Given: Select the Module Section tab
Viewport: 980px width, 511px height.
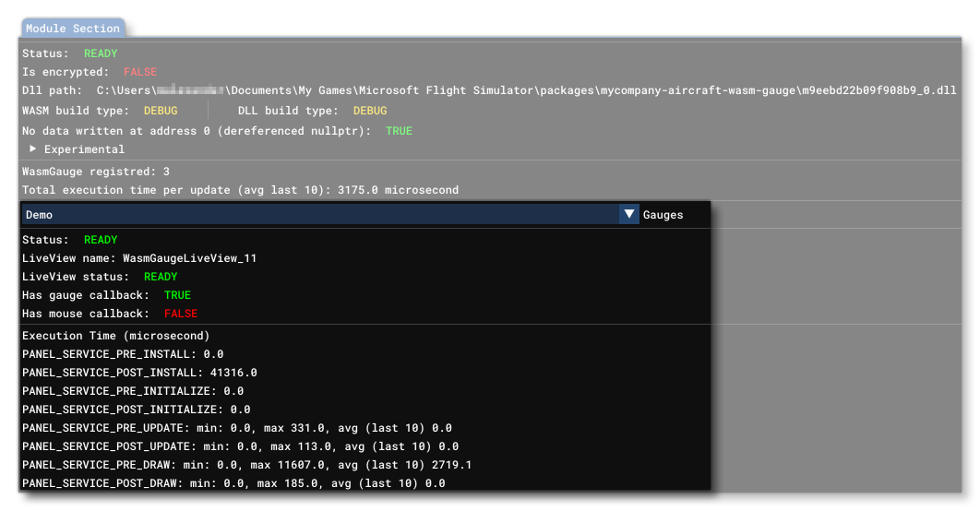Looking at the screenshot, I should [x=73, y=29].
